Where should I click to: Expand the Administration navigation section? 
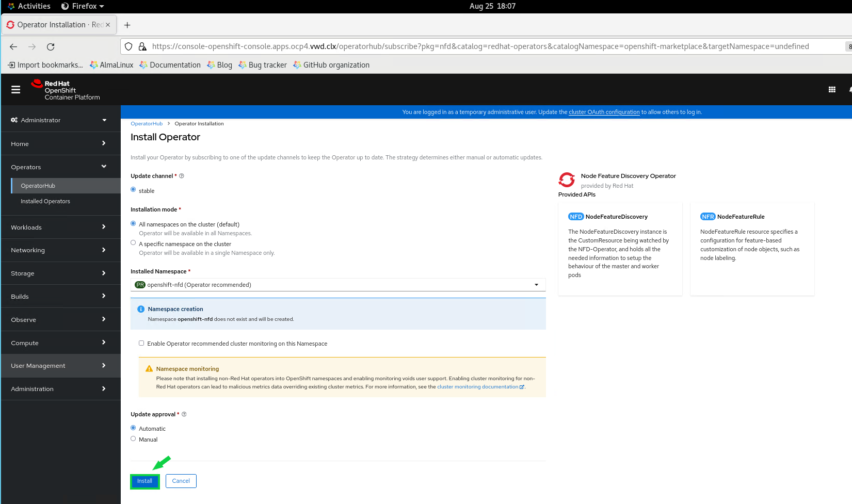coord(60,389)
